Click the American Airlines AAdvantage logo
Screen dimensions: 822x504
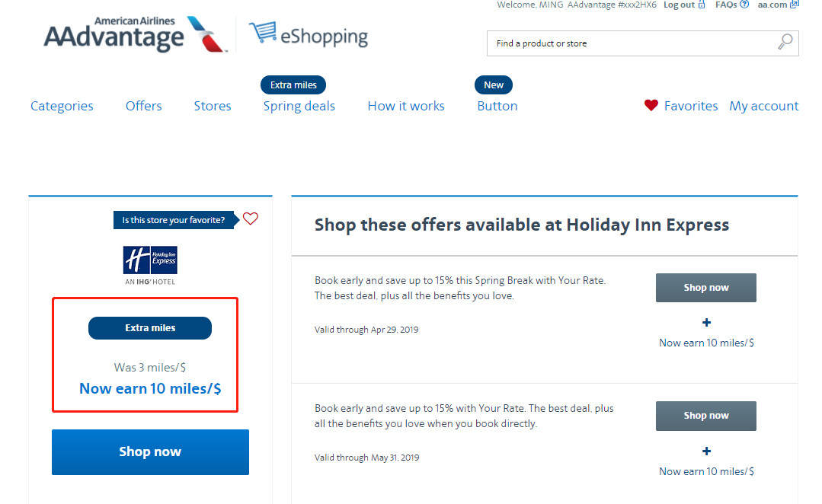click(136, 34)
